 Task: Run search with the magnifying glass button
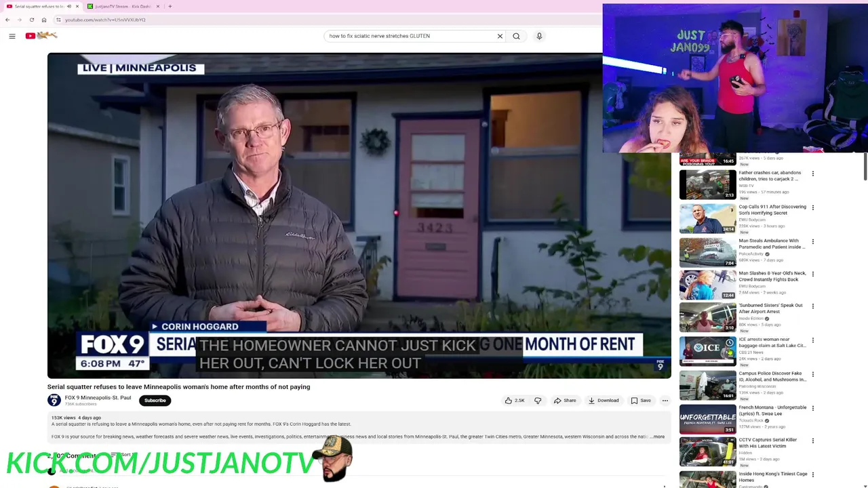tap(516, 36)
